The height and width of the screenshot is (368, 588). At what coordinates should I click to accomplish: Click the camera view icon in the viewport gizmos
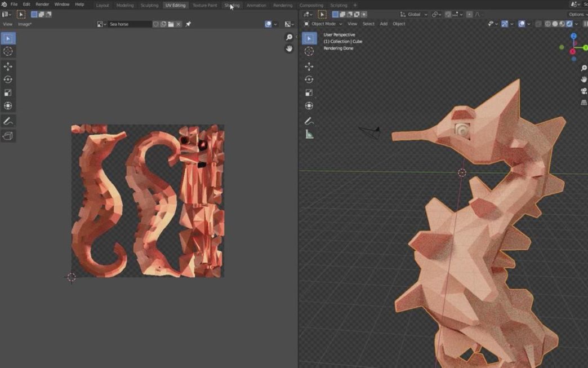pyautogui.click(x=583, y=90)
